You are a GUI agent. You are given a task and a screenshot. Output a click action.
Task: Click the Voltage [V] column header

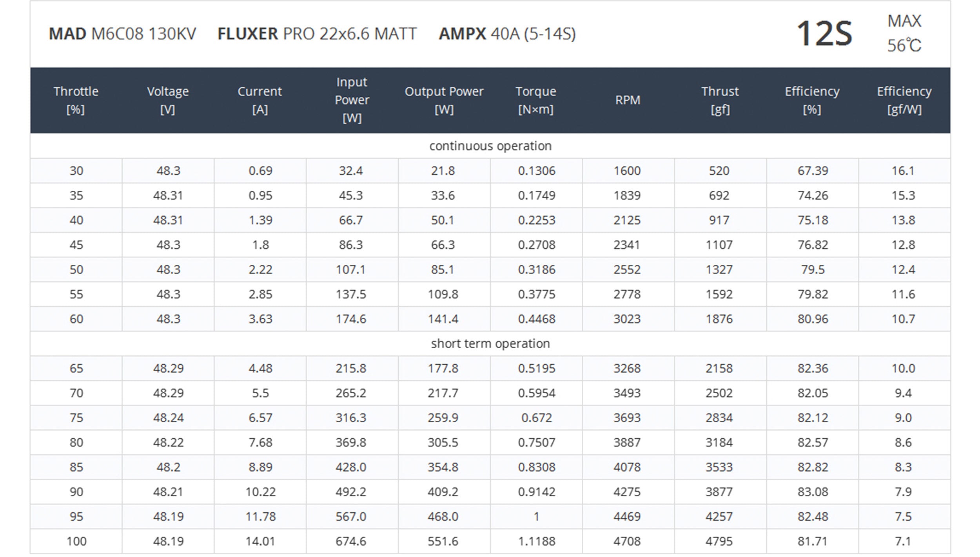click(168, 100)
